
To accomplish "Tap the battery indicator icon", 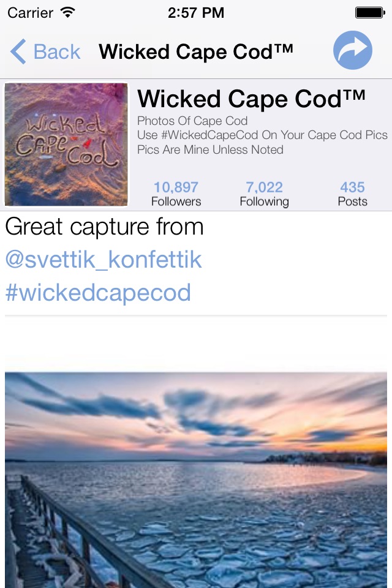I will (x=370, y=13).
